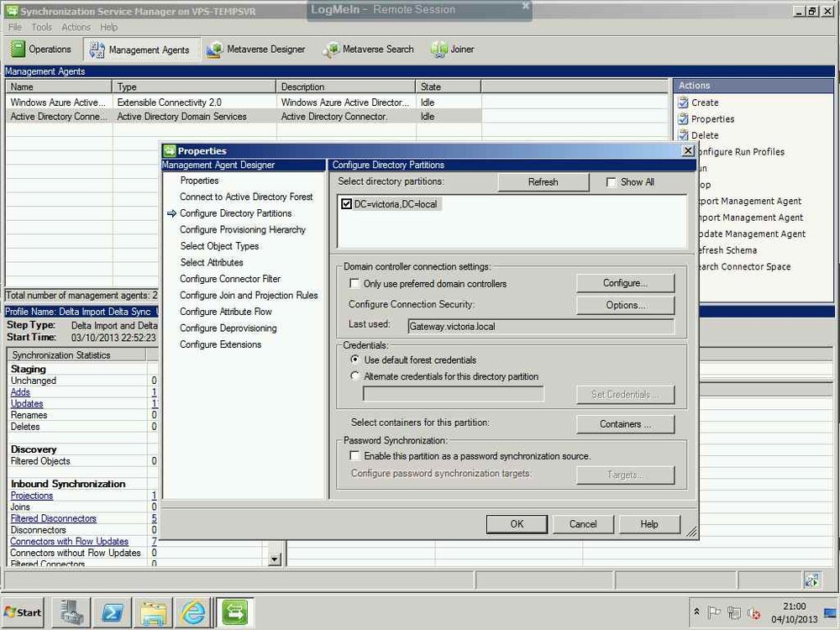Image resolution: width=840 pixels, height=630 pixels.
Task: Click the Create action icon
Action: [683, 102]
